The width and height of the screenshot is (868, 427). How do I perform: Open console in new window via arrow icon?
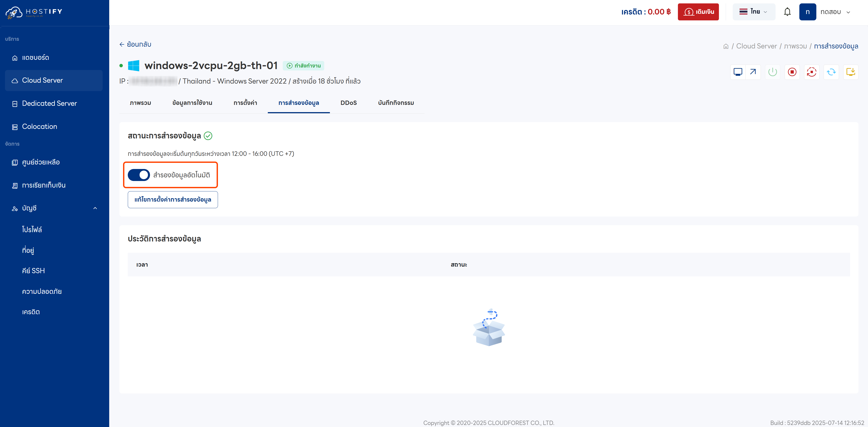[752, 72]
